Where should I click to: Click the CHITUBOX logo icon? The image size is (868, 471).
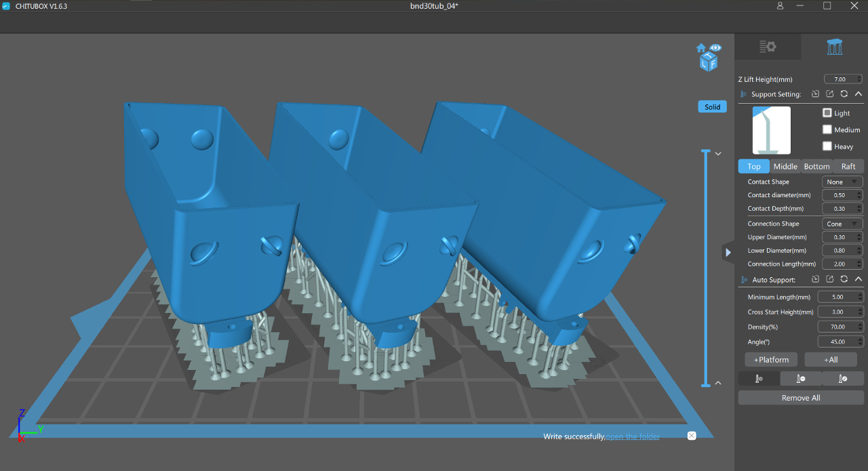(x=6, y=6)
